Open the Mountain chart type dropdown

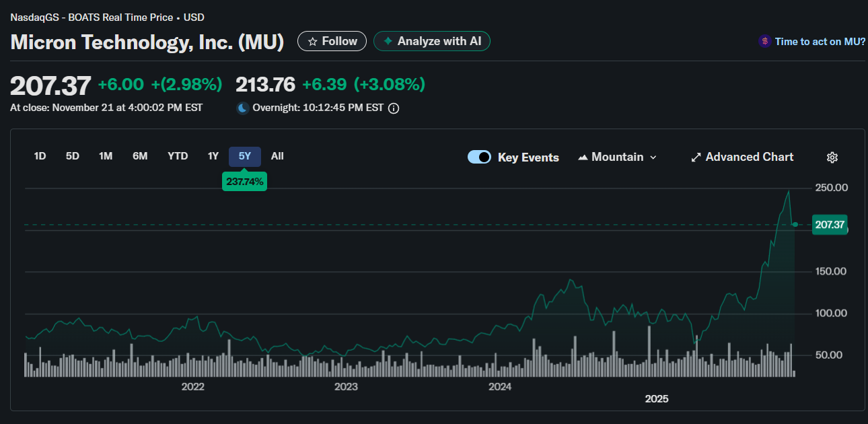(x=617, y=157)
